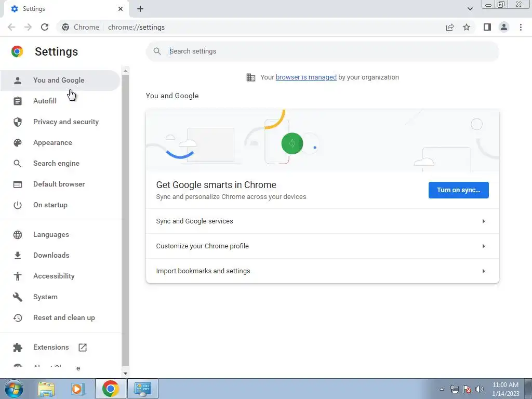The image size is (532, 399).
Task: Click the Extensions puzzle piece icon
Action: click(x=18, y=347)
